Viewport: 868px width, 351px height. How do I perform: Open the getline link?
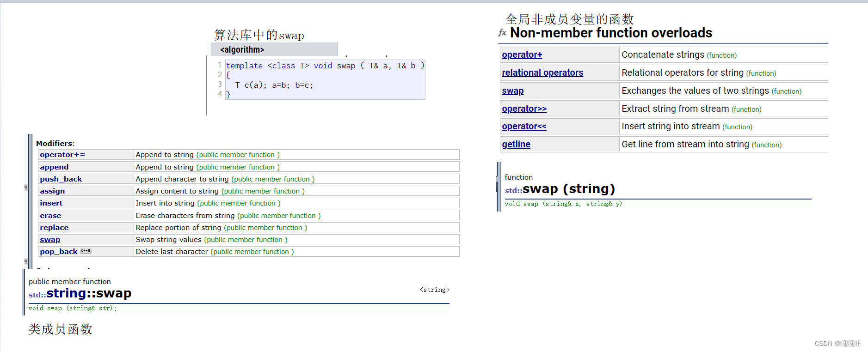click(516, 144)
